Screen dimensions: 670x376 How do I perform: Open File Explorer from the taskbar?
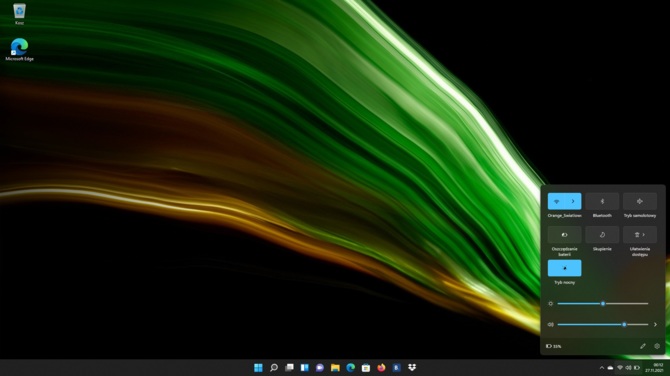pyautogui.click(x=335, y=367)
